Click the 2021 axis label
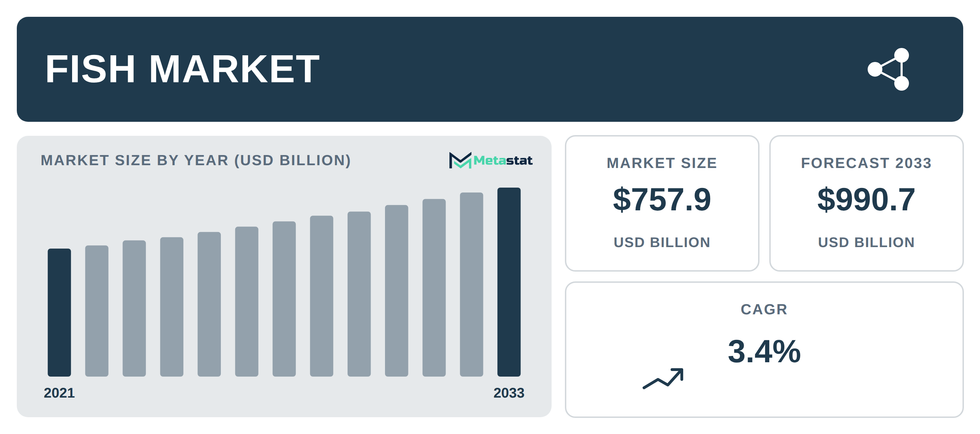This screenshot has width=980, height=434. [59, 393]
